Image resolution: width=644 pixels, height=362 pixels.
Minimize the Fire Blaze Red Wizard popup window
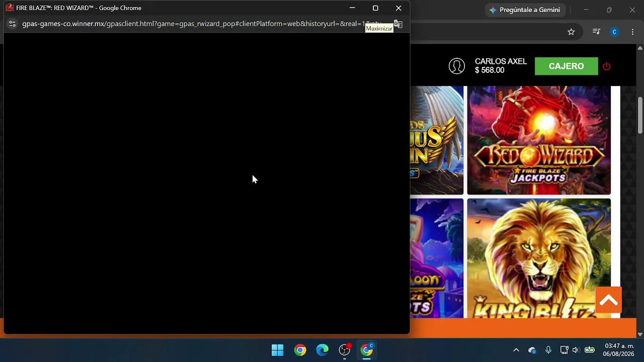pyautogui.click(x=352, y=8)
